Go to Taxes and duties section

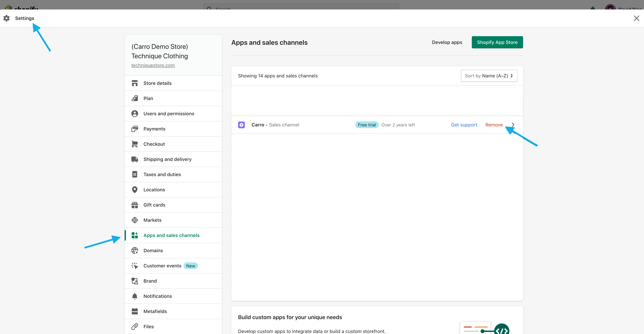(162, 174)
